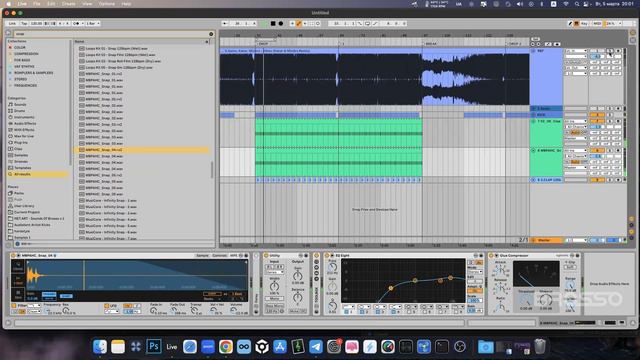640x360 pixels.
Task: Click the Key map mode button
Action: tap(584, 24)
